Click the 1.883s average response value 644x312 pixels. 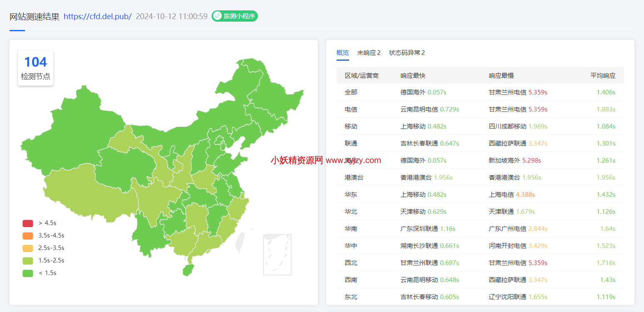click(x=606, y=109)
